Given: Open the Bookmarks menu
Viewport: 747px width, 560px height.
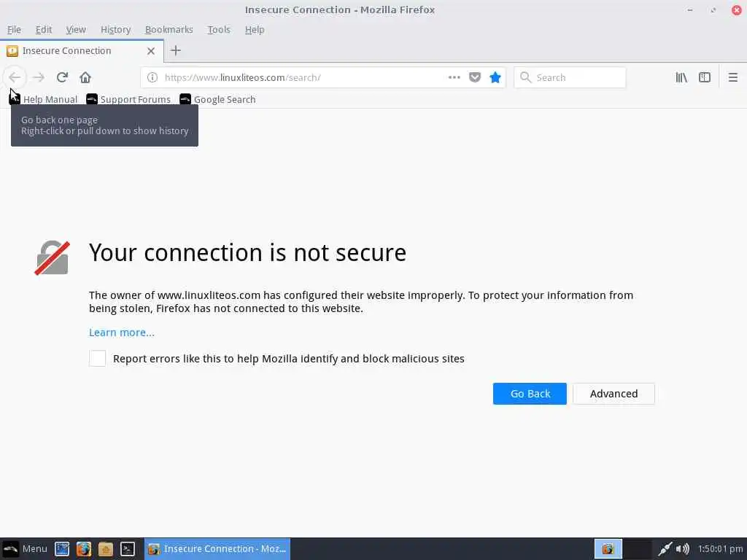Looking at the screenshot, I should pyautogui.click(x=169, y=29).
